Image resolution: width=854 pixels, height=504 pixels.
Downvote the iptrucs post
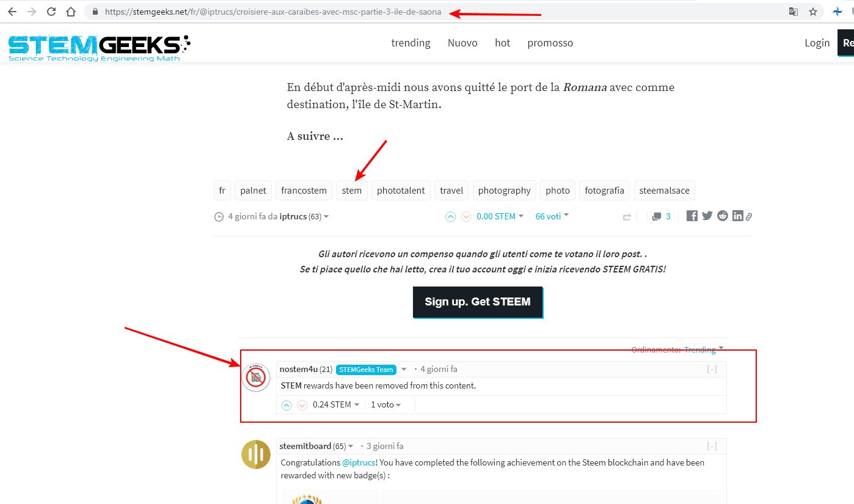click(x=466, y=217)
